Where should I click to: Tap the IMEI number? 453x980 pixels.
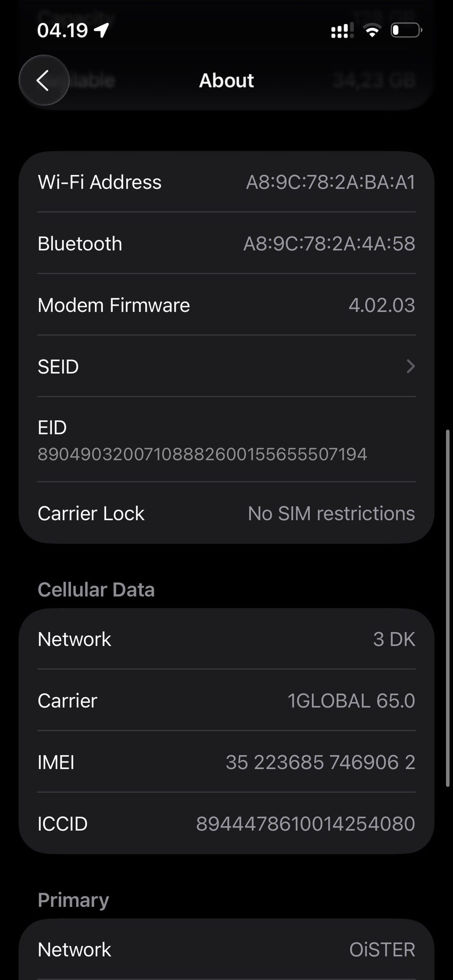(320, 762)
